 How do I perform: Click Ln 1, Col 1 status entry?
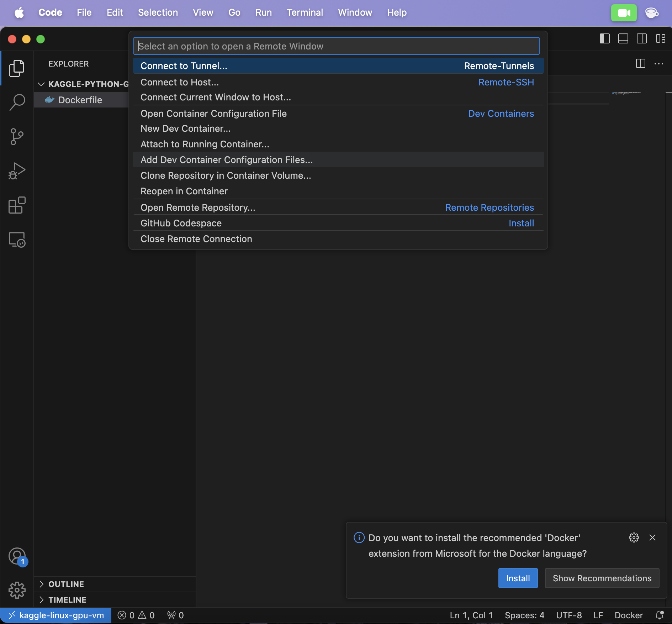471,615
